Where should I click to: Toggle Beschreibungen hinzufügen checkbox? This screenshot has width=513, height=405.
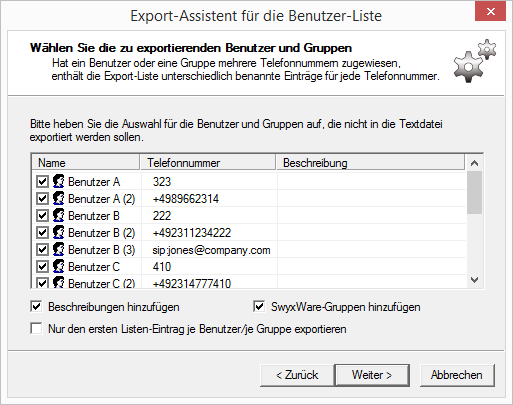36,307
